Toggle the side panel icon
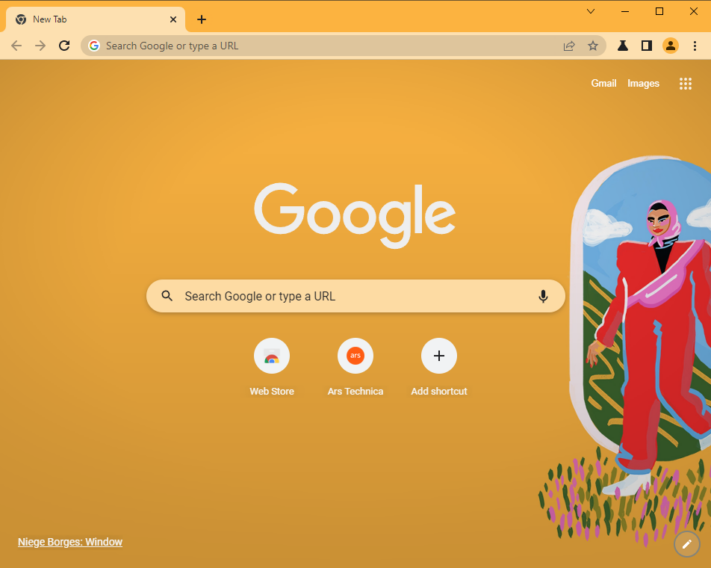The width and height of the screenshot is (711, 568). pyautogui.click(x=647, y=46)
